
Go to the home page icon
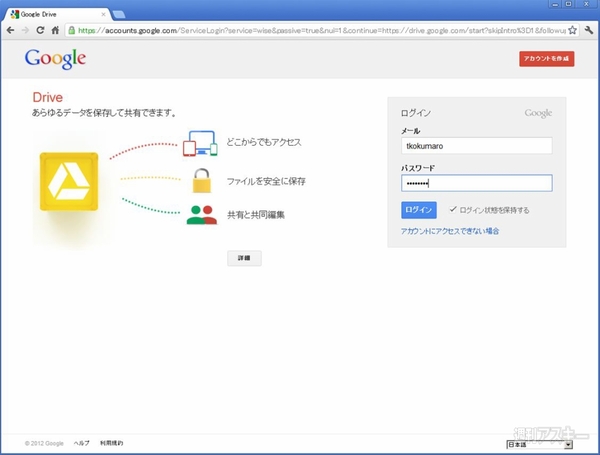(55, 30)
